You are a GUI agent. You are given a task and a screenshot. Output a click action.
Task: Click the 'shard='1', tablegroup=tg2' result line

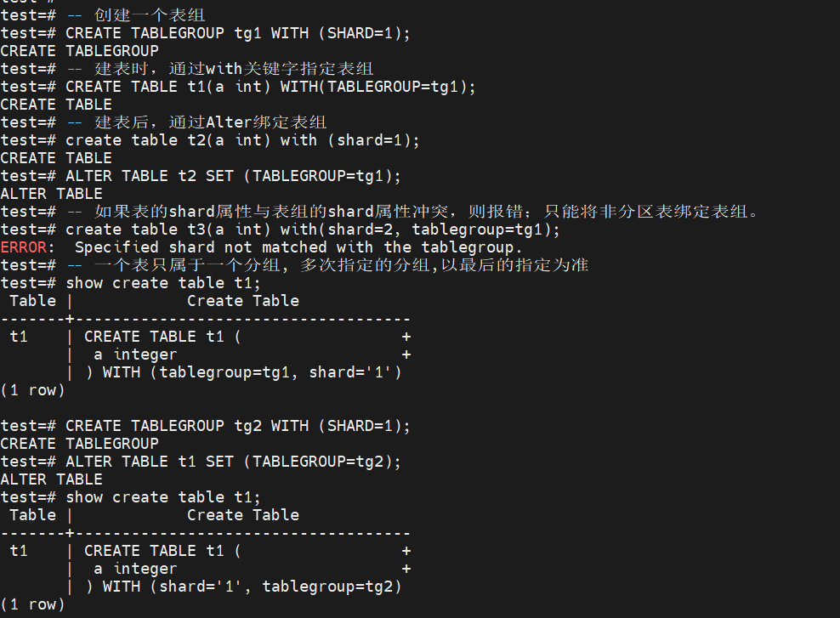243,587
